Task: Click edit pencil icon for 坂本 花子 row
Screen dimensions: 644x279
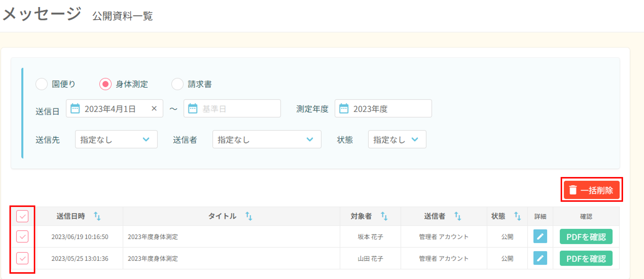Action: click(x=540, y=236)
